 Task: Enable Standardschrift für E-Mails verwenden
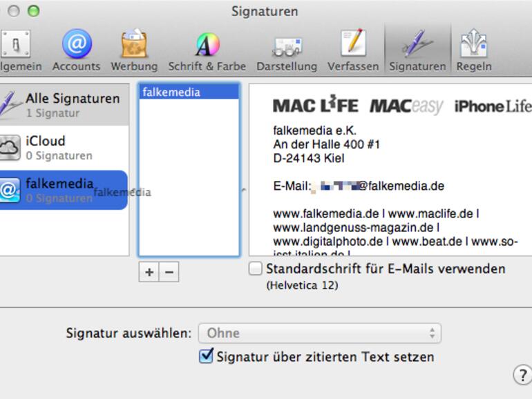click(256, 269)
